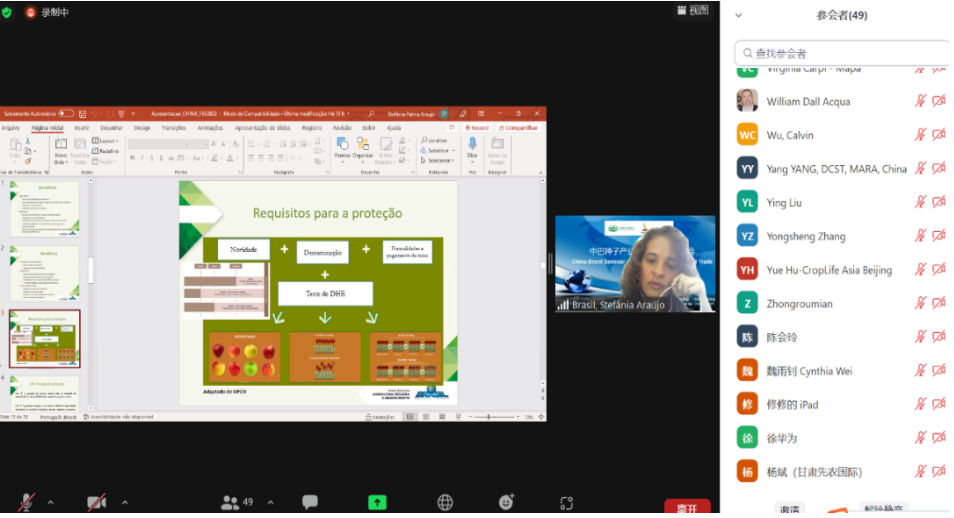Image resolution: width=954 pixels, height=518 pixels.
Task: Open the participants list icon
Action: (x=231, y=502)
